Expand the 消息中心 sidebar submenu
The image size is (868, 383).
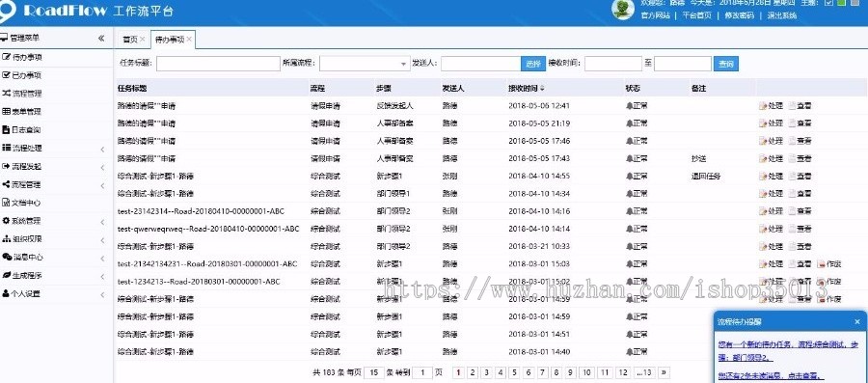click(x=102, y=259)
